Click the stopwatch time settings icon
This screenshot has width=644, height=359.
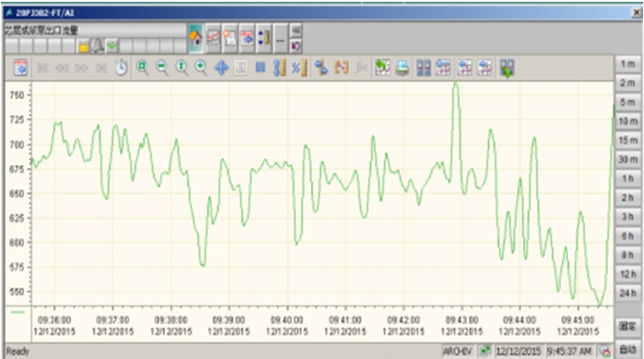(121, 67)
